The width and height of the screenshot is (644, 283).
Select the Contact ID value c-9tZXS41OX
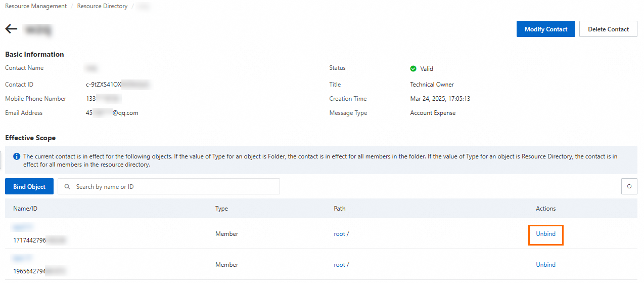click(118, 85)
